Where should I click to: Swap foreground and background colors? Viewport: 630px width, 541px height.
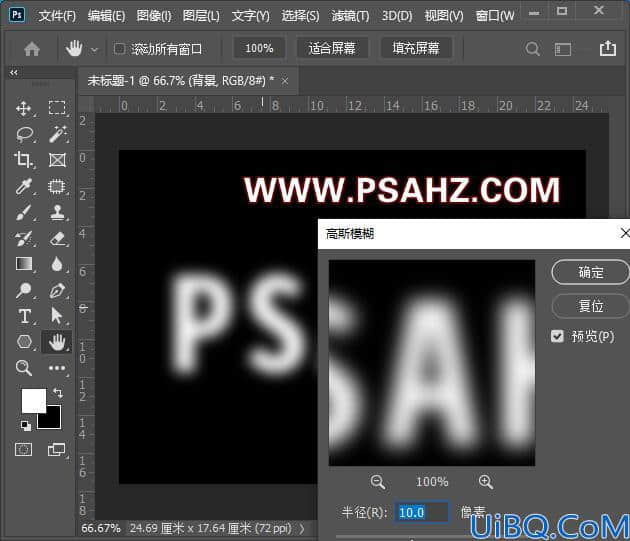[x=58, y=392]
